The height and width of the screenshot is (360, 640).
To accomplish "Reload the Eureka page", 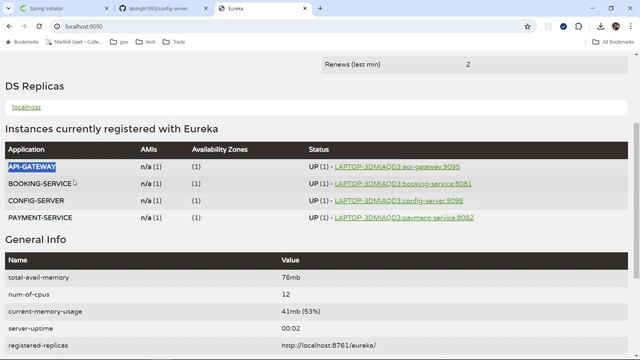I will 39,27.
